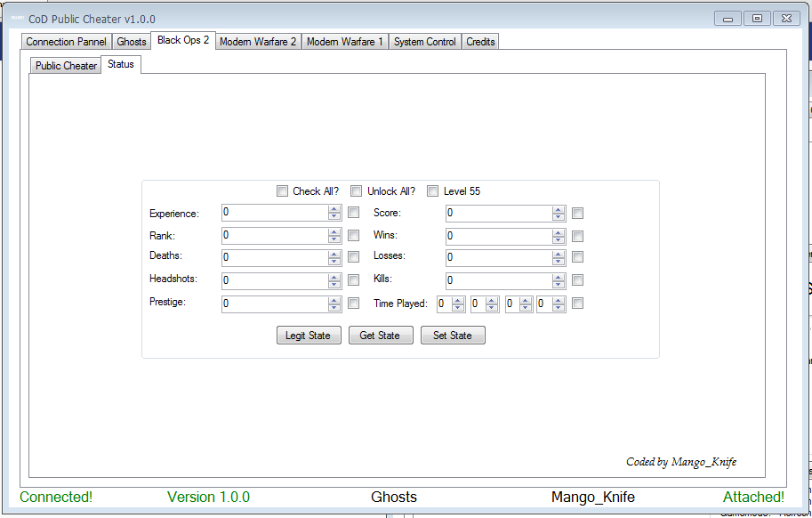This screenshot has height=518, width=812.
Task: Enable the Check All? checkbox
Action: click(x=282, y=191)
